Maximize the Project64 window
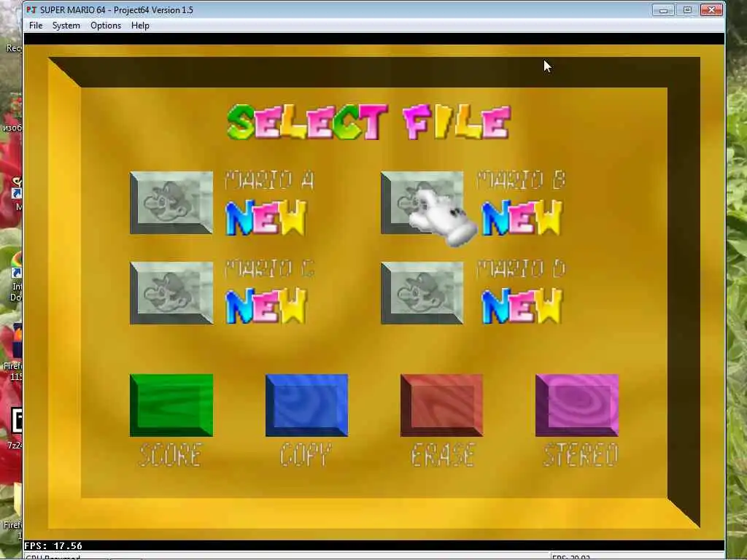Screen dimensions: 747x560 coord(687,10)
